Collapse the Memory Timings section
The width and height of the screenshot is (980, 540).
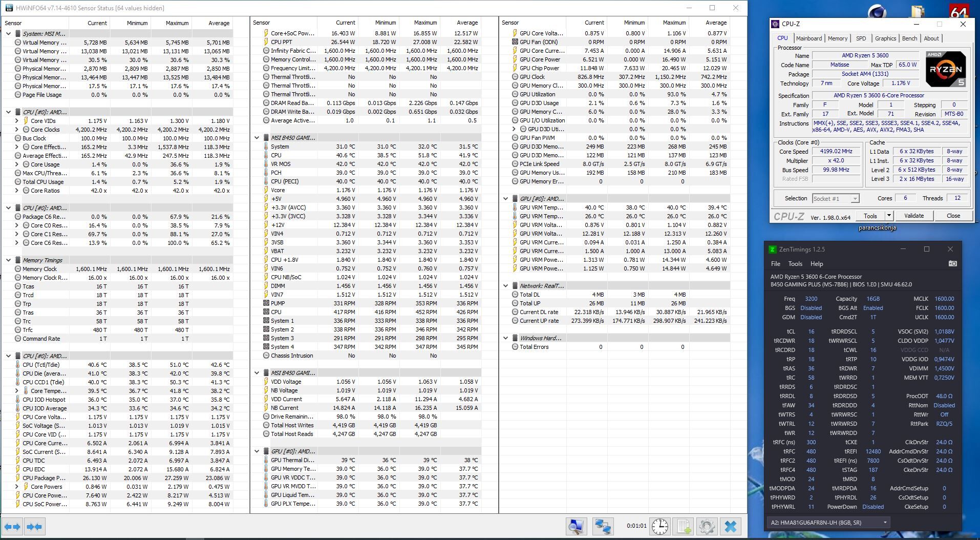click(x=9, y=260)
